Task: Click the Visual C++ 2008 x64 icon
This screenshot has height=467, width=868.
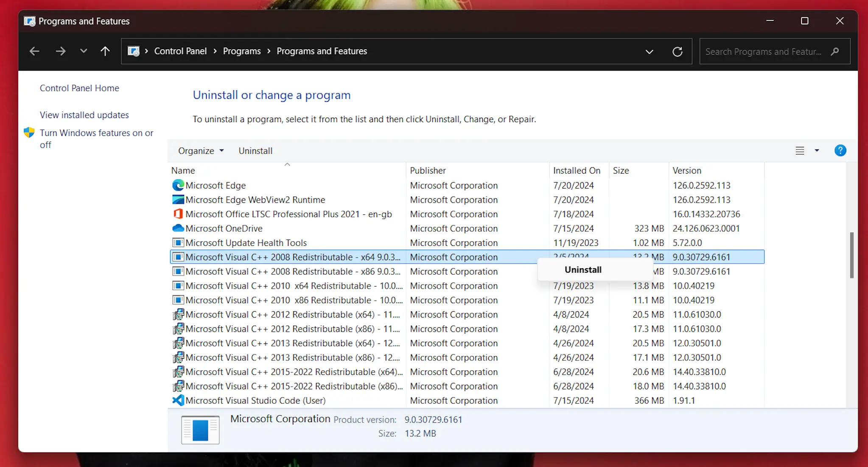Action: (x=178, y=257)
